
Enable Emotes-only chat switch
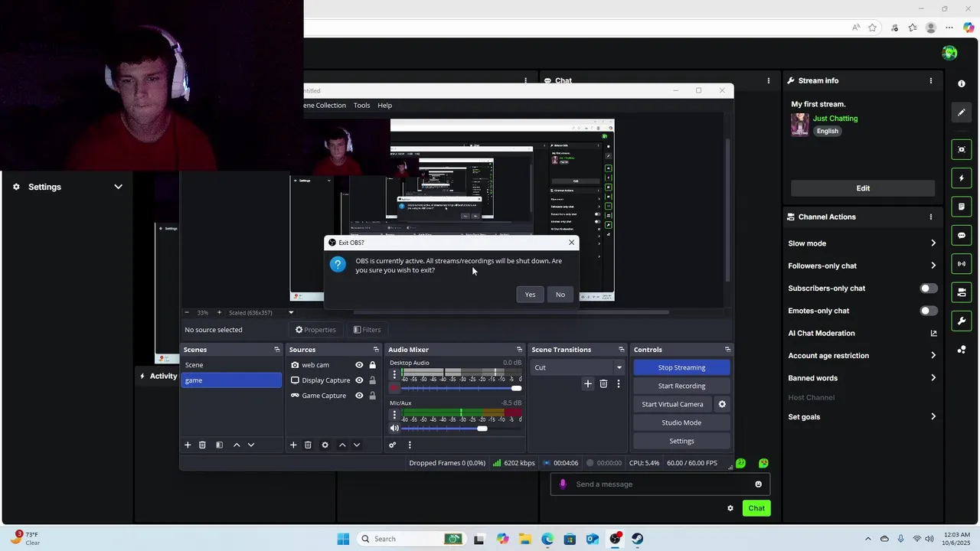coord(928,311)
